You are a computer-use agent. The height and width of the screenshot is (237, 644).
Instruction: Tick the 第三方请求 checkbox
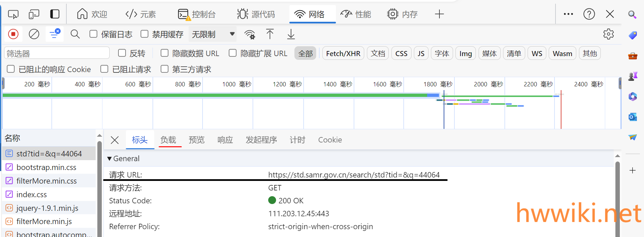pos(165,69)
